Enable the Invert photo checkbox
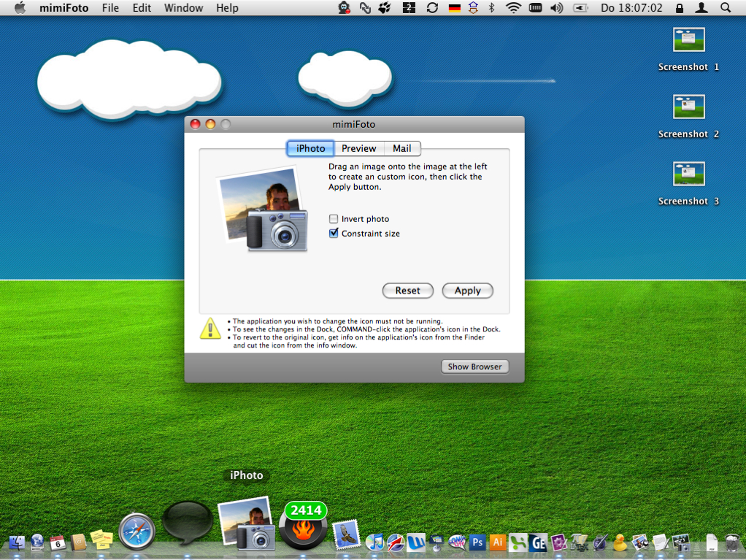Image resolution: width=746 pixels, height=560 pixels. [334, 219]
